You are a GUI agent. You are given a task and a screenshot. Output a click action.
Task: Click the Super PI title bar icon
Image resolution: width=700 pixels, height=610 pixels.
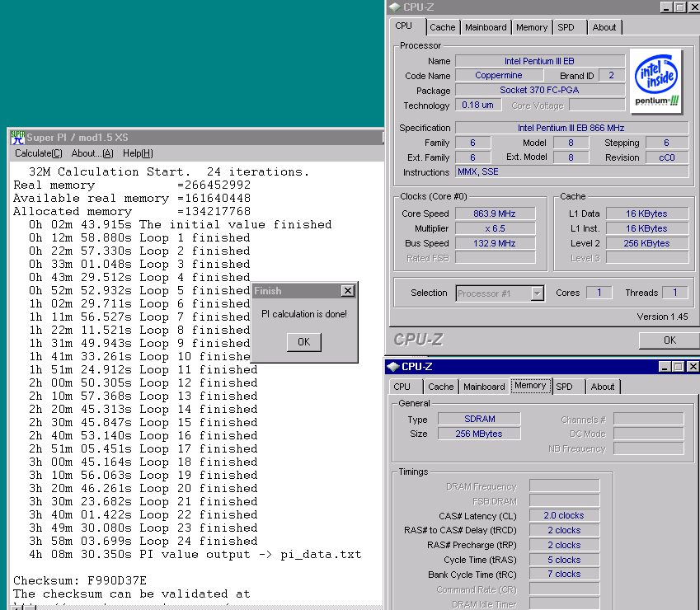(x=17, y=138)
